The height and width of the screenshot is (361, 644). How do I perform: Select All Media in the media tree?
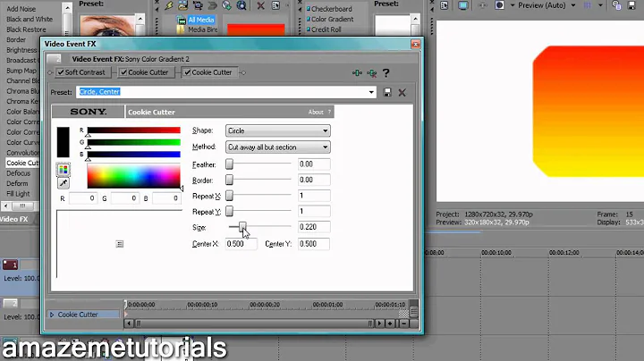pos(201,20)
